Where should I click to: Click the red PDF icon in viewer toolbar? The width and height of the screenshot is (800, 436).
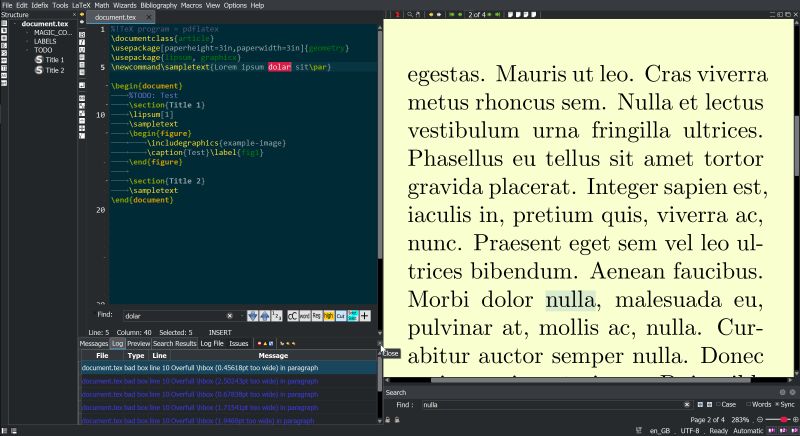pyautogui.click(x=397, y=15)
